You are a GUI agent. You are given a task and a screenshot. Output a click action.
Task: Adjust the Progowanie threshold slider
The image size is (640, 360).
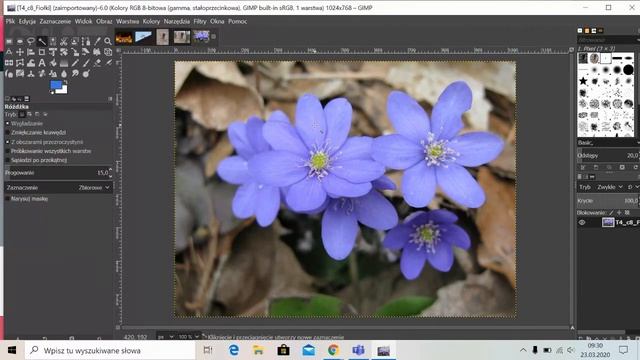(x=57, y=173)
